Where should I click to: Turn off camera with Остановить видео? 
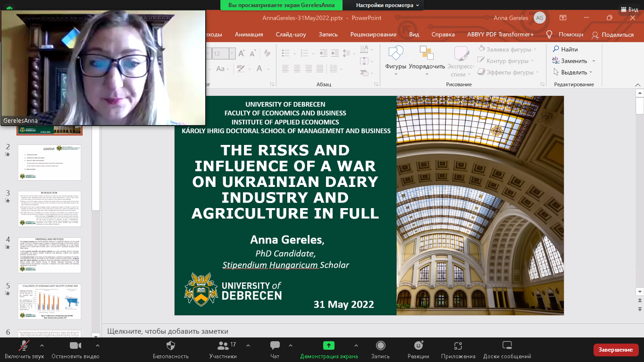(75, 345)
